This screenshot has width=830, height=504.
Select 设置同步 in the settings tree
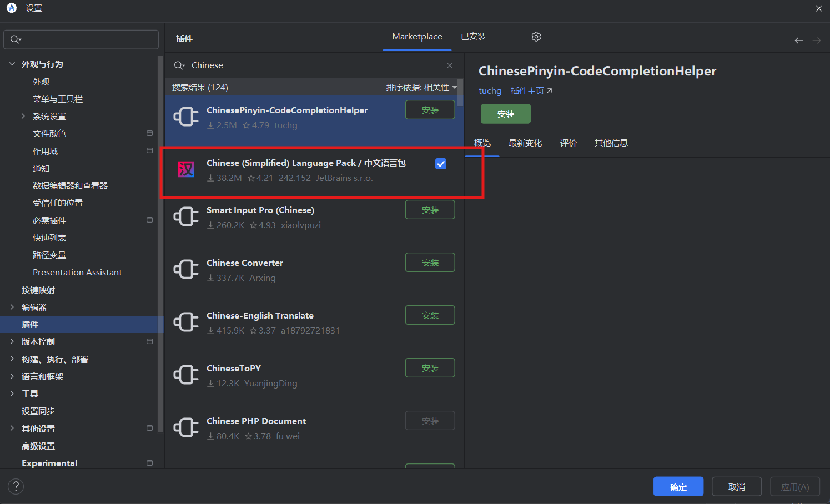38,411
